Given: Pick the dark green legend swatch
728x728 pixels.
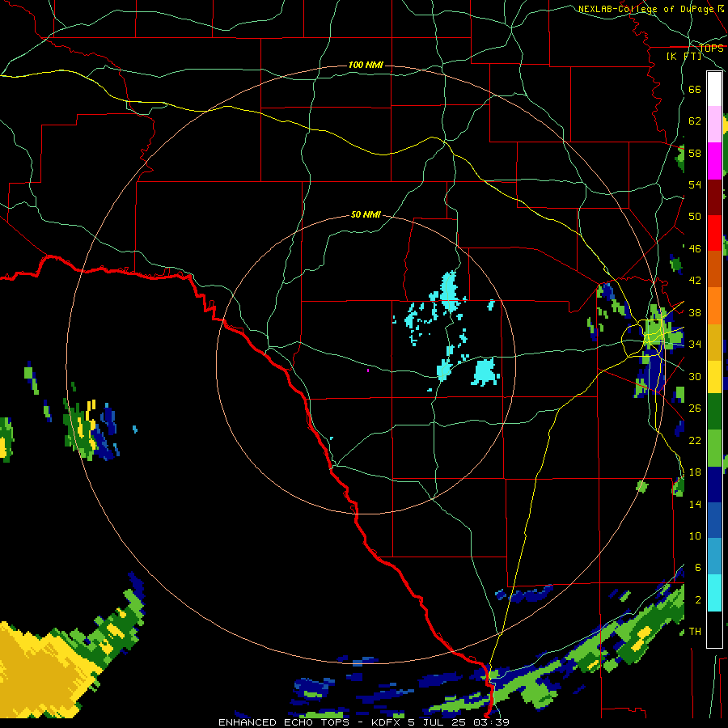Looking at the screenshot, I should 714,412.
